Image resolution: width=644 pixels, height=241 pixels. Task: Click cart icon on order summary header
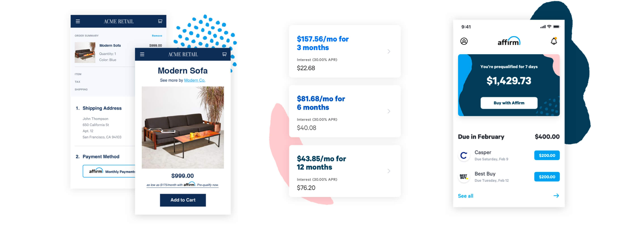tap(160, 21)
